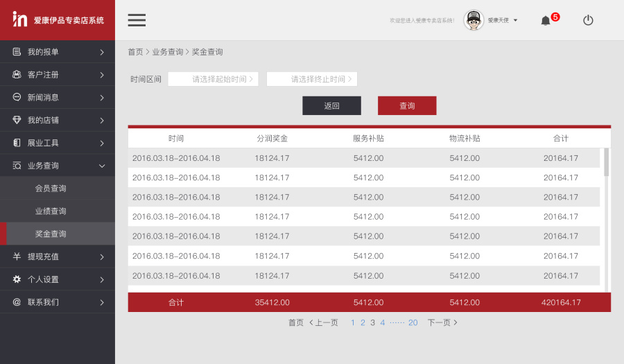This screenshot has height=364, width=624.
Task: Expand the 提现充值 menu chevron
Action: pos(102,257)
